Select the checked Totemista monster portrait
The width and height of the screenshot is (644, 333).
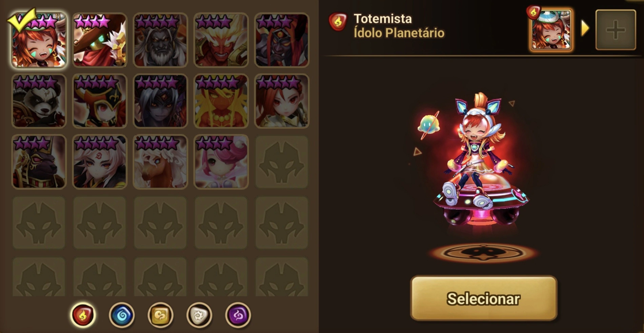39,40
